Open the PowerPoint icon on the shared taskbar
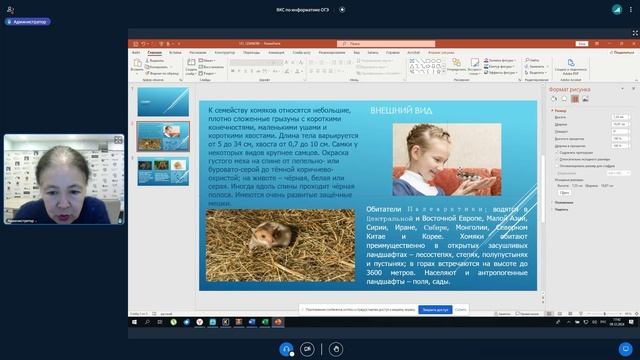The width and height of the screenshot is (640, 360). coord(278,322)
